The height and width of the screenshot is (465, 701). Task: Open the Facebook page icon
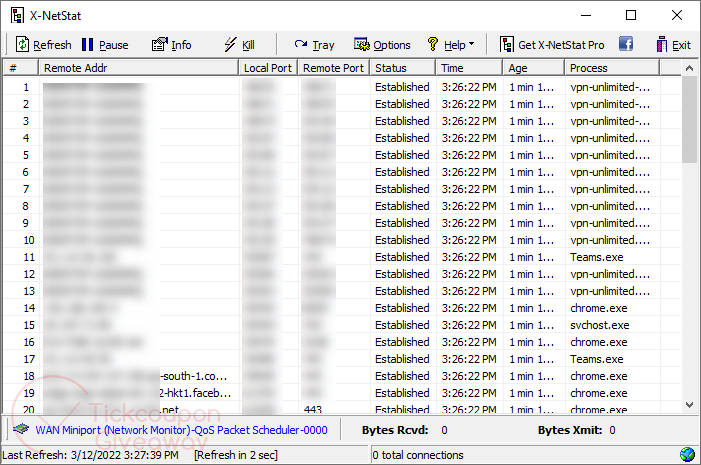pyautogui.click(x=626, y=44)
